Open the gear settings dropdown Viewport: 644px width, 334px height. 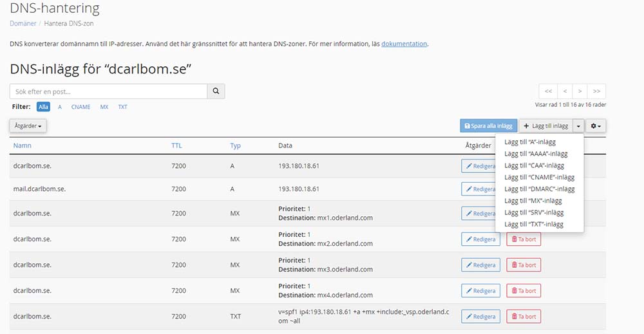[x=596, y=126]
